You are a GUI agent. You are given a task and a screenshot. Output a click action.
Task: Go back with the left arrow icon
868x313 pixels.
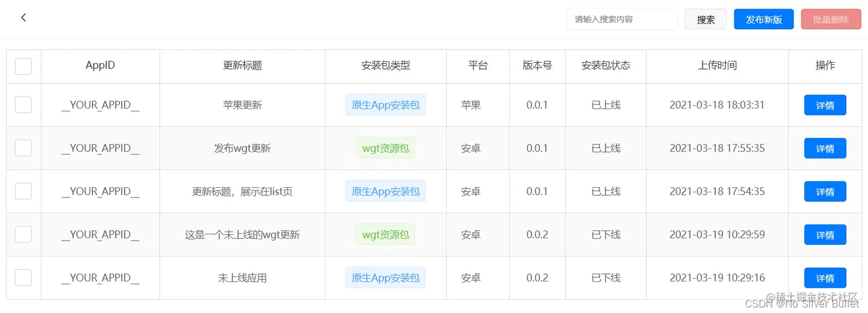pos(24,18)
